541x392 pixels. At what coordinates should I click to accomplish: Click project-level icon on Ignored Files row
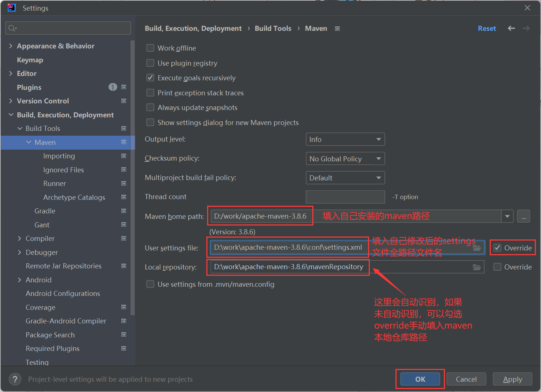coord(124,170)
